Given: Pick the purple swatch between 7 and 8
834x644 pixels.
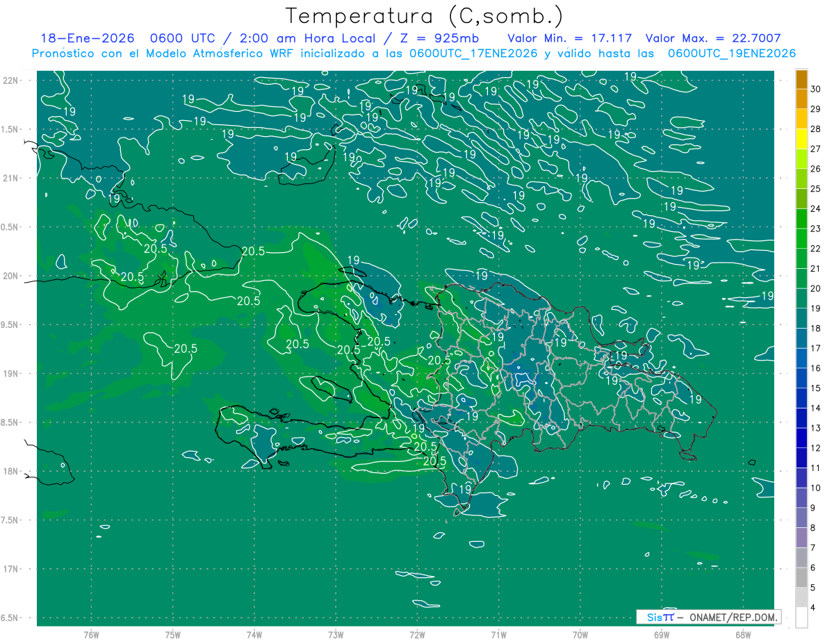Looking at the screenshot, I should pos(801,538).
